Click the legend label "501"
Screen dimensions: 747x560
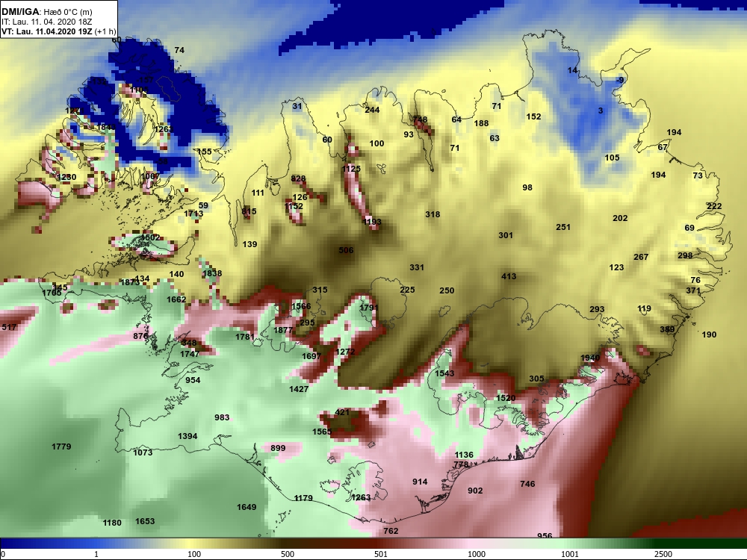tap(381, 554)
